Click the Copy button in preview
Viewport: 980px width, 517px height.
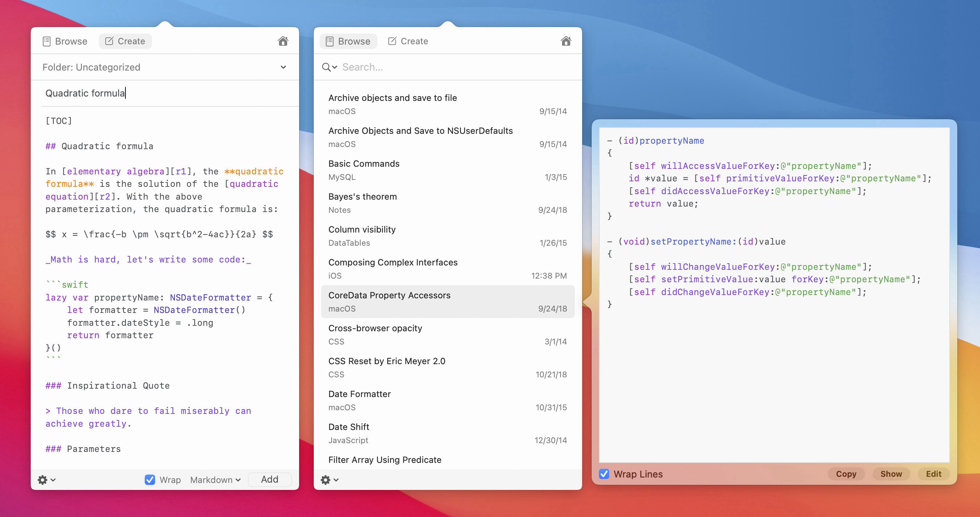846,473
